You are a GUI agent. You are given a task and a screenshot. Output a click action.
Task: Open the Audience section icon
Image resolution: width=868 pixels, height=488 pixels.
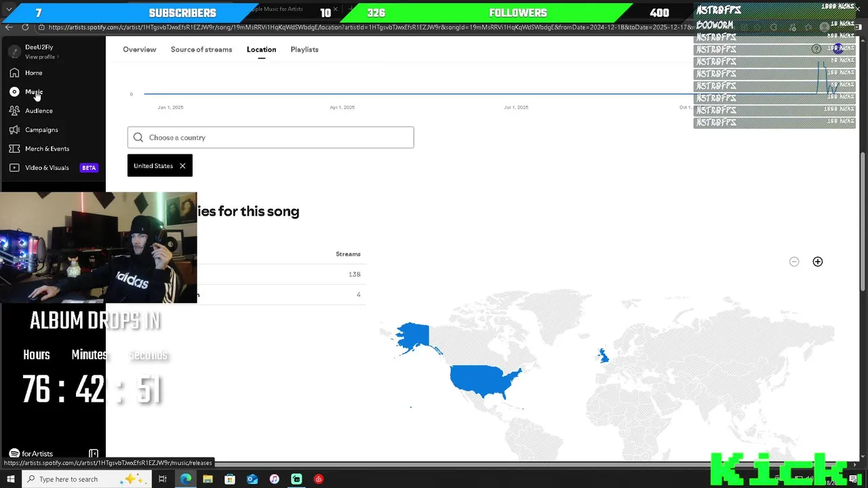[x=14, y=110]
